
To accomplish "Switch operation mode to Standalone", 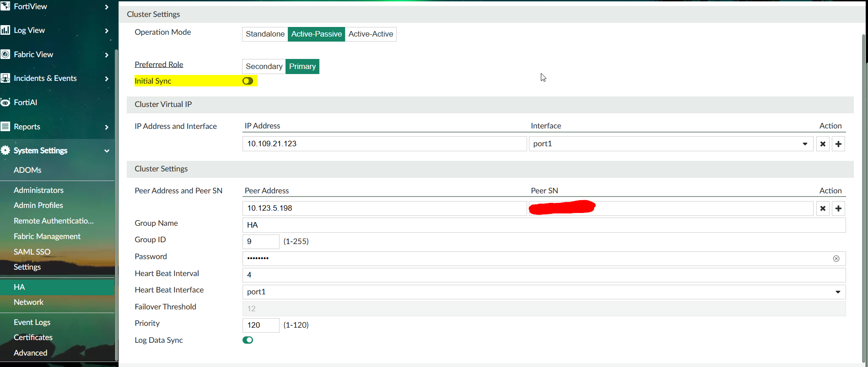I will (x=265, y=34).
